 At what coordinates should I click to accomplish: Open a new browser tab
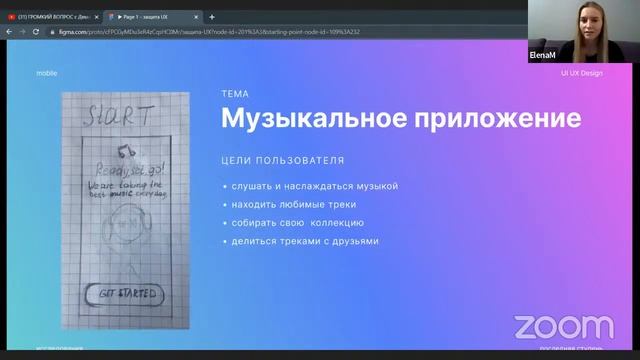211,17
